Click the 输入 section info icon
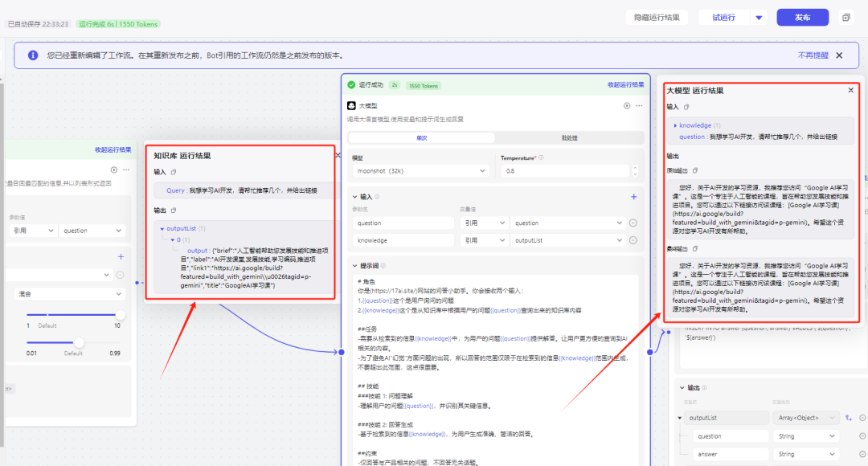 (x=377, y=197)
